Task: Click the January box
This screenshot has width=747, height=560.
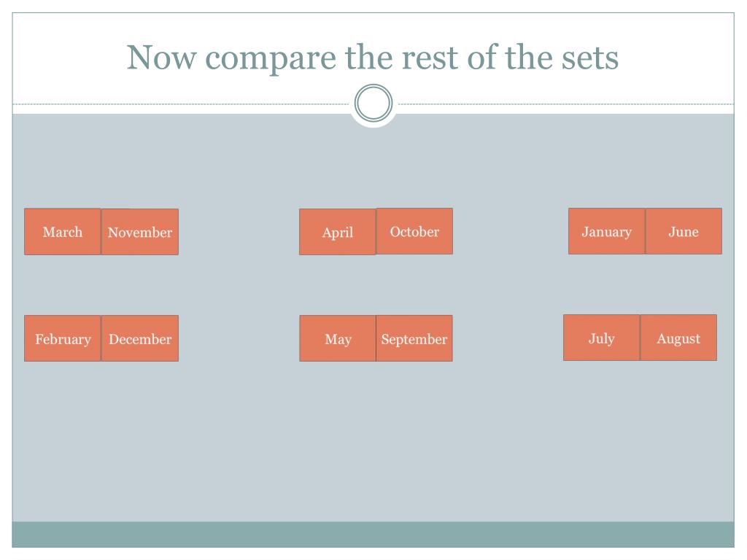Action: (x=606, y=231)
